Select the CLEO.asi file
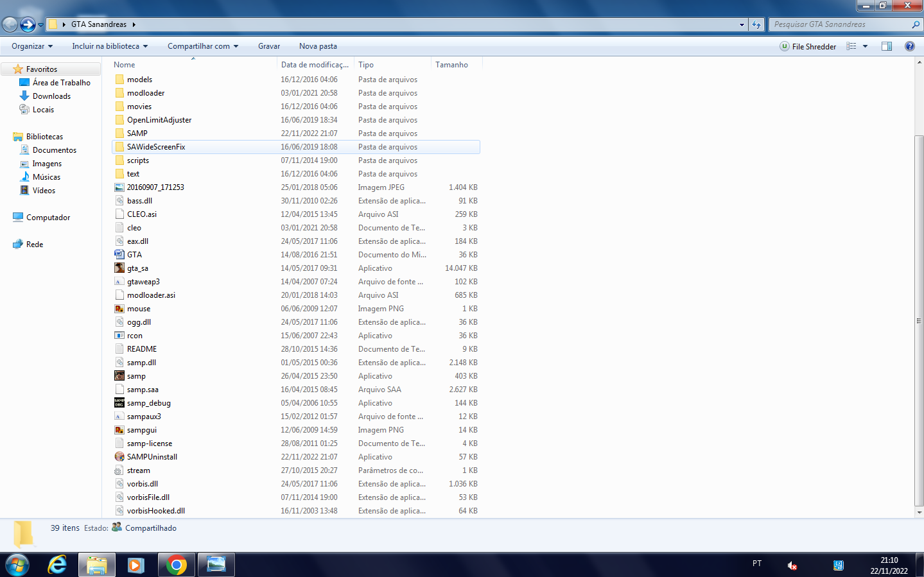924x577 pixels. 142,214
